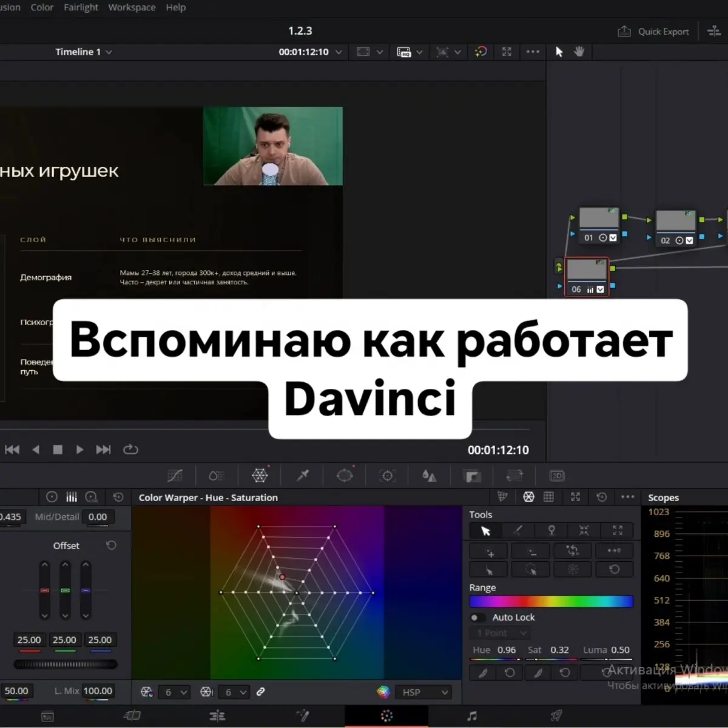Open the viewer timecode dropdown
The image size is (728, 728).
tap(339, 52)
